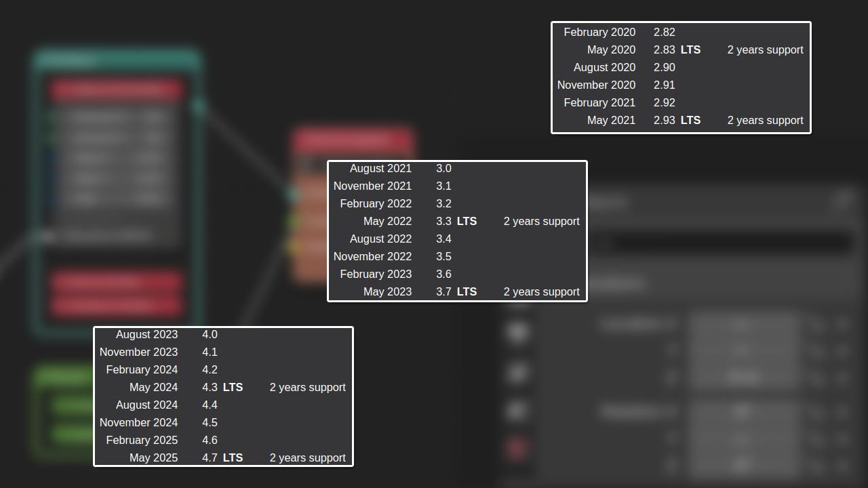The image size is (868, 488).
Task: Click the LTS label beside 4.7
Action: [x=233, y=457]
